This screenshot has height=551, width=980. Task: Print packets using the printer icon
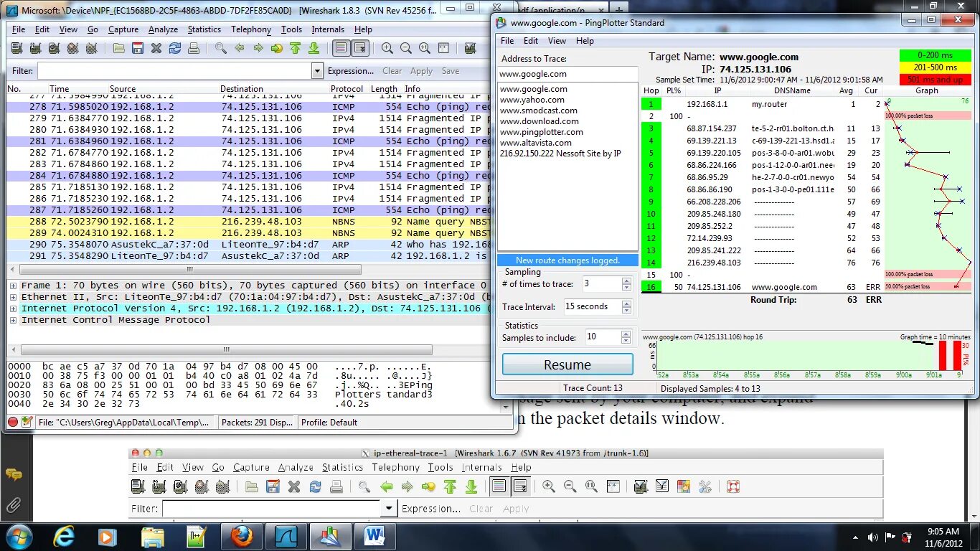(194, 48)
